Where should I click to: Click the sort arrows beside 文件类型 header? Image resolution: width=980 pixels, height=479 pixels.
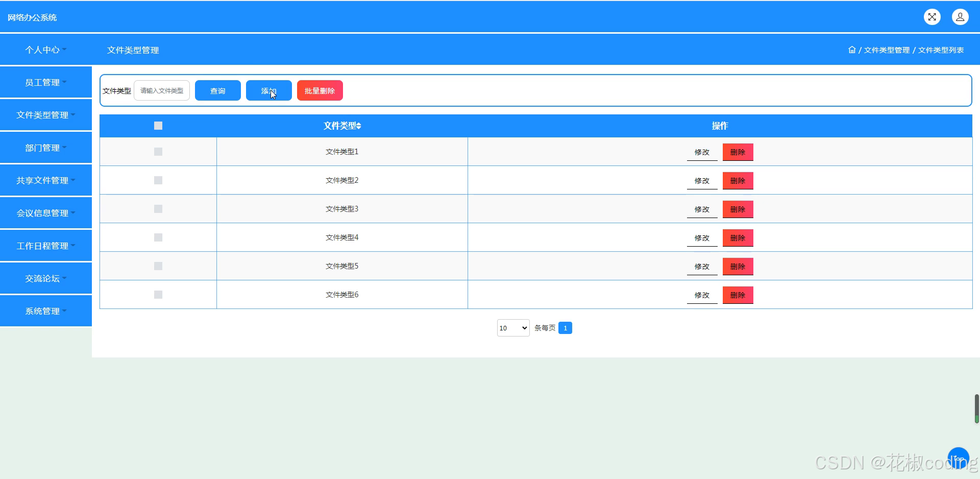pyautogui.click(x=359, y=126)
